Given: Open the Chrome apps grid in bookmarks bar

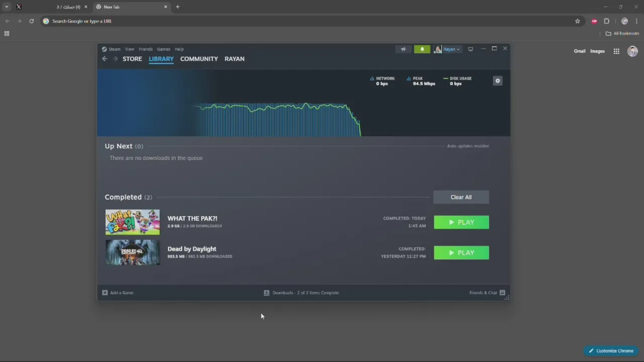Looking at the screenshot, I should [x=7, y=34].
